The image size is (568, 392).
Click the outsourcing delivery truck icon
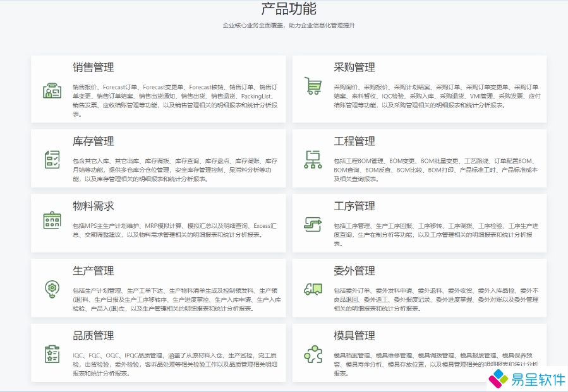tap(313, 288)
